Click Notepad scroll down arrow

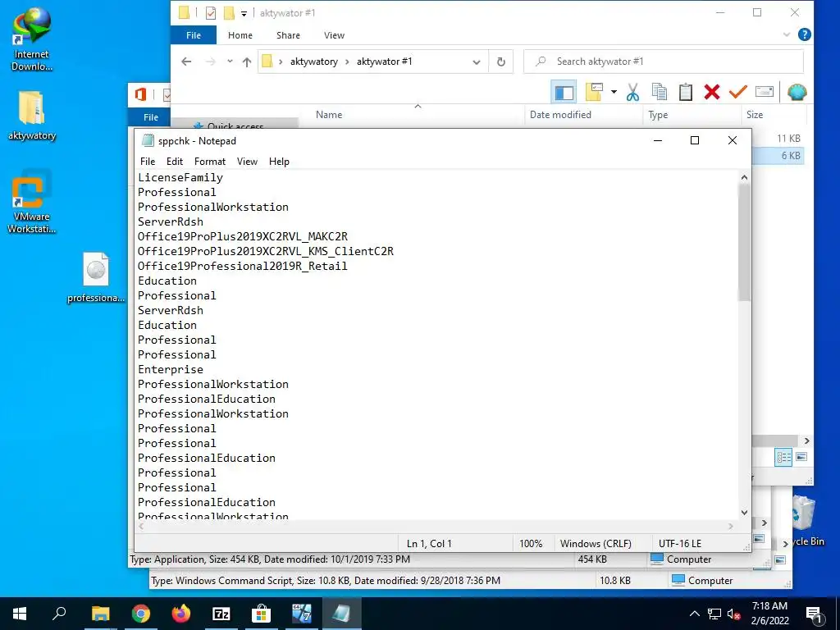point(744,513)
